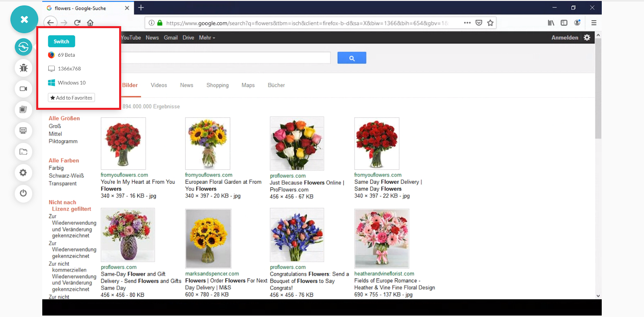Switch to the Videos tab

coord(159,85)
